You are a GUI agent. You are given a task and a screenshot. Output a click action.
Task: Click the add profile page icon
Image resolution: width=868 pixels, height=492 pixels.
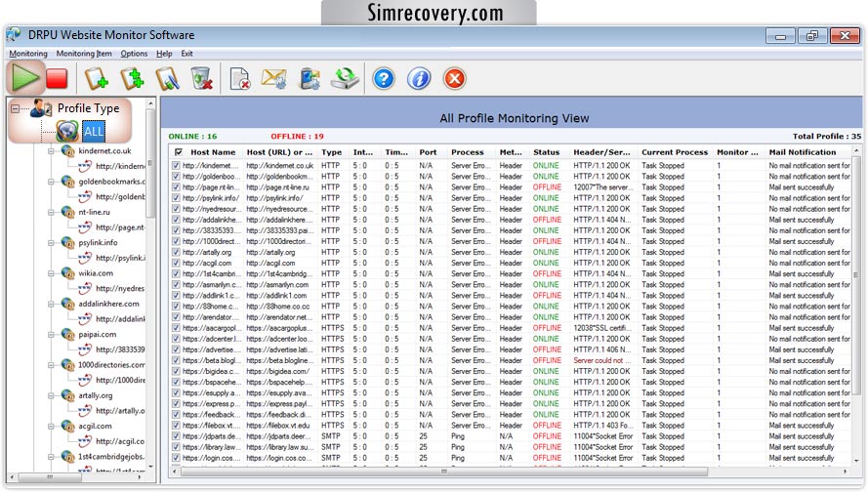[x=97, y=79]
